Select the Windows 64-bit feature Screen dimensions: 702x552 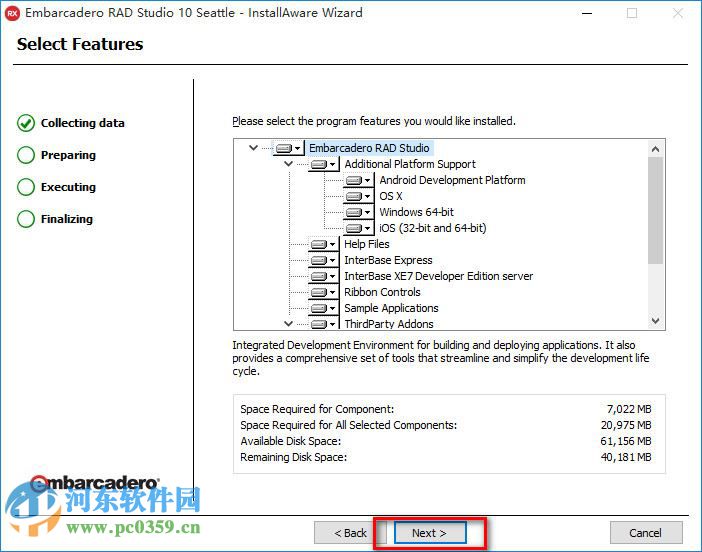(416, 212)
